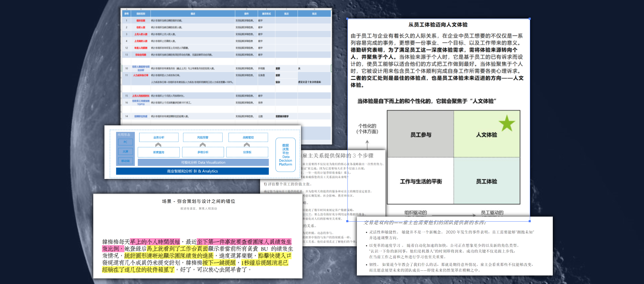644x284 pixels.
Task: Click the 年度人均薪酬 cell in the table
Action: (141, 48)
